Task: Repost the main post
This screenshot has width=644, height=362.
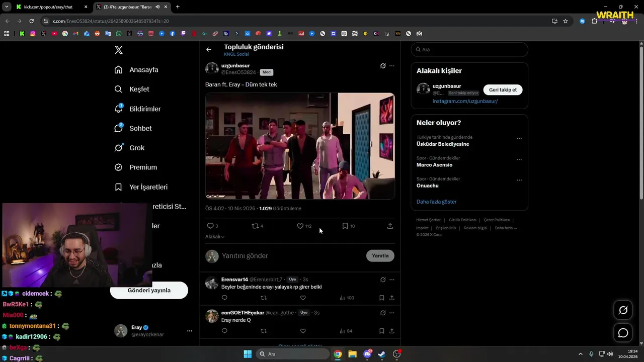Action: tap(255, 226)
